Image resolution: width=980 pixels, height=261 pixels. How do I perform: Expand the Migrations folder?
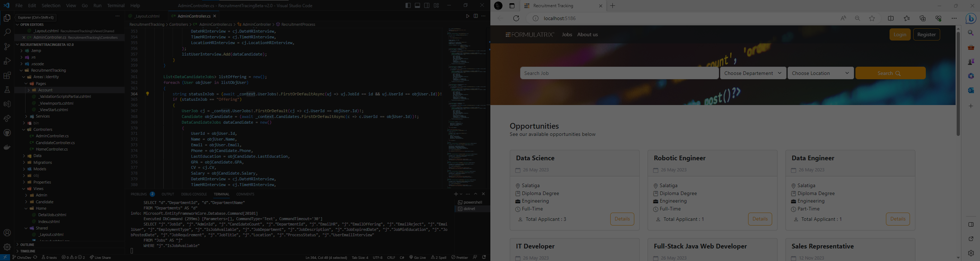(42, 163)
